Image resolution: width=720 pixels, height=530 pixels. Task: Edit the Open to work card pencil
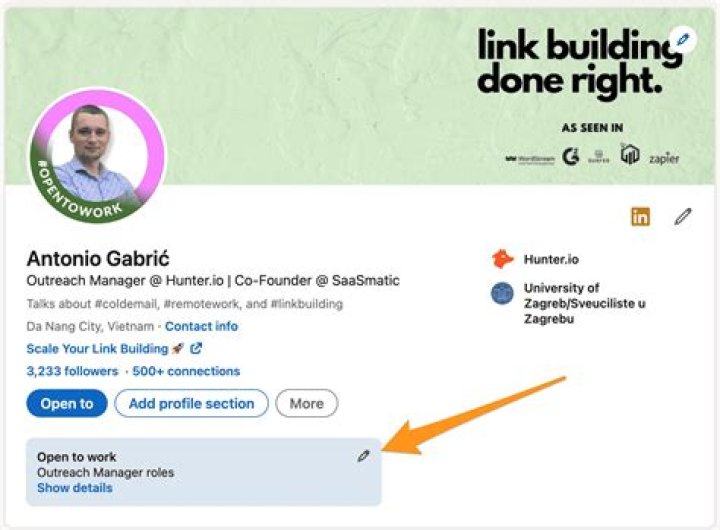tap(363, 456)
